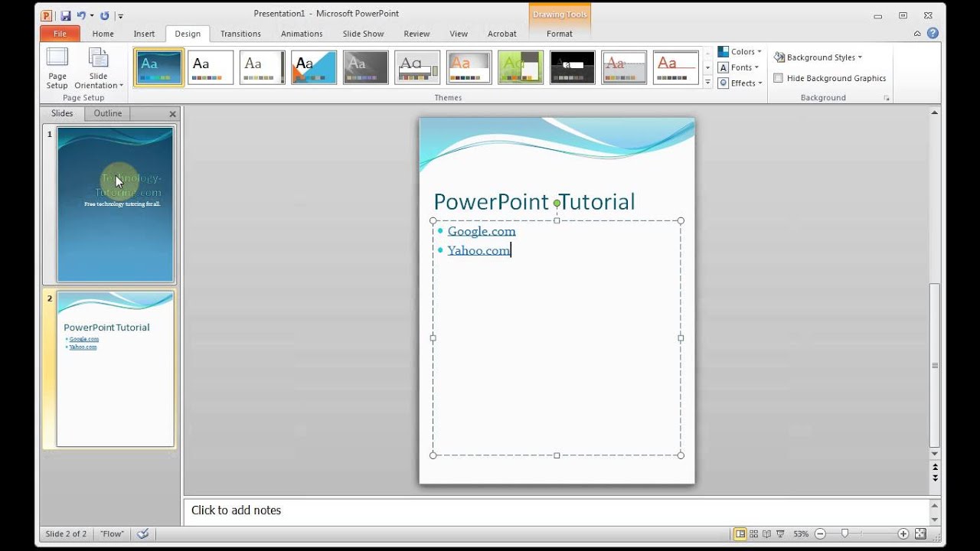Image resolution: width=980 pixels, height=551 pixels.
Task: Apply the third theme with dark side bar
Action: 262,67
